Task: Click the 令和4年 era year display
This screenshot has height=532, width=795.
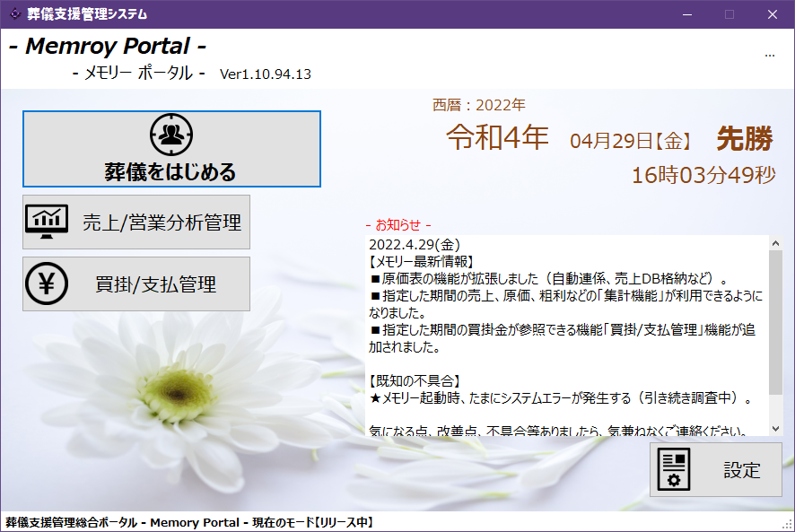Action: tap(498, 137)
